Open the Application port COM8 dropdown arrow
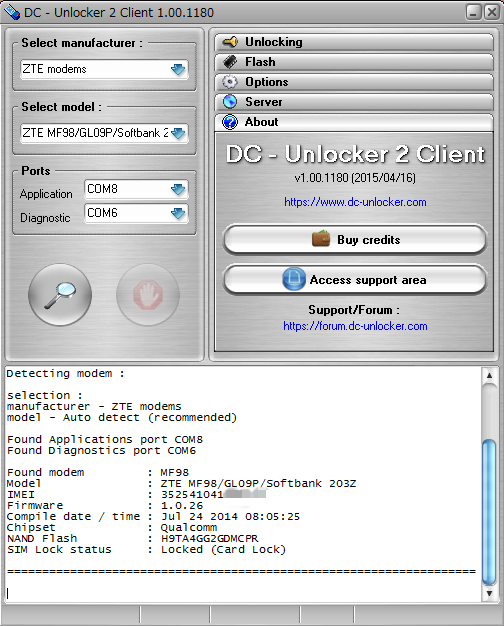 (x=178, y=189)
